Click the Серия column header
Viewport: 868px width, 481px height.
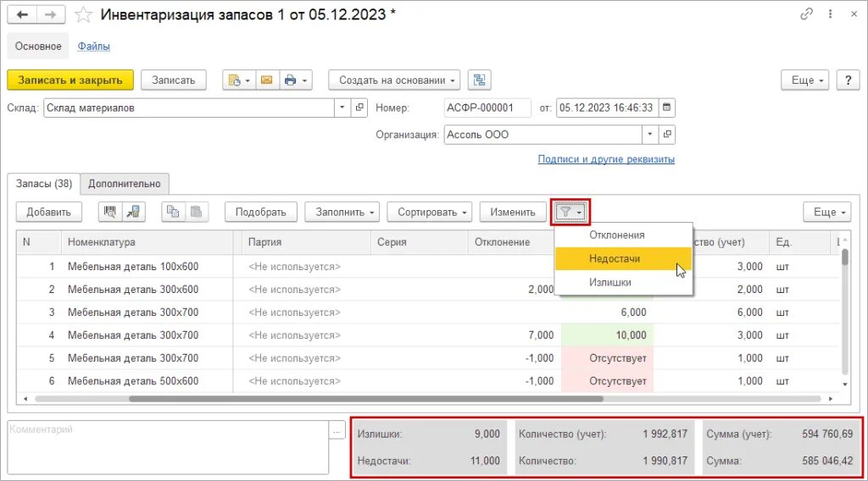point(419,242)
